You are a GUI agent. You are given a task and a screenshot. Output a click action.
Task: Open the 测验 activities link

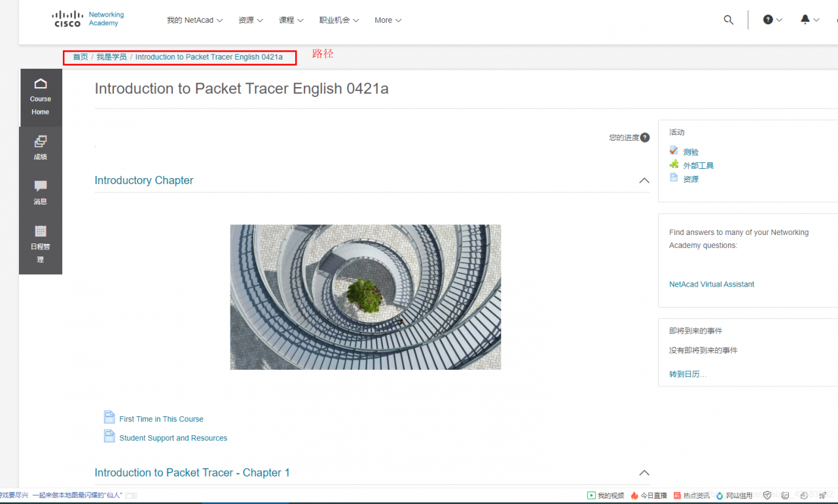click(x=691, y=152)
